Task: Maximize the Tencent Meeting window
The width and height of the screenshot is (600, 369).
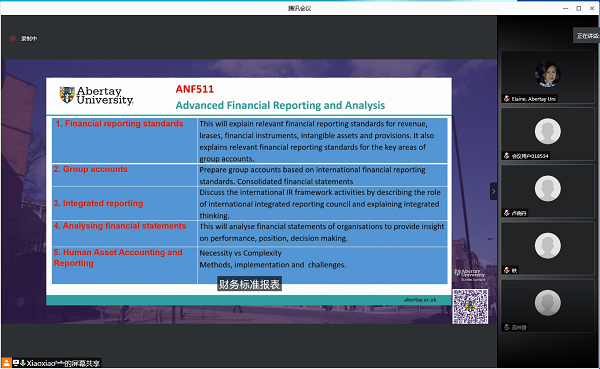Action: (579, 8)
